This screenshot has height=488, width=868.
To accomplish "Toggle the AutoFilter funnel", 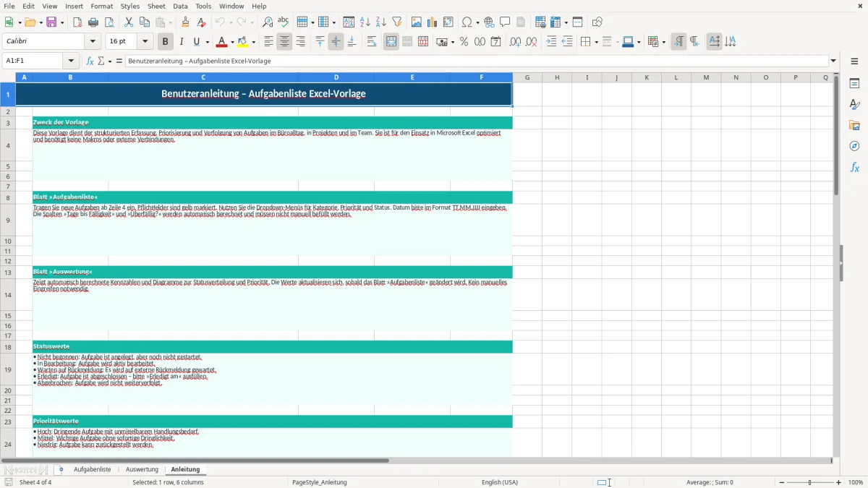I will [397, 22].
